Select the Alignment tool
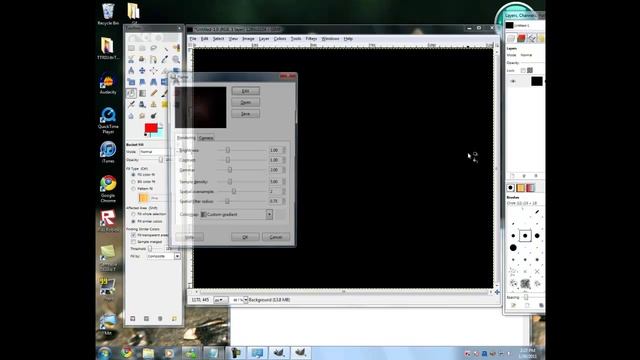 click(x=153, y=70)
